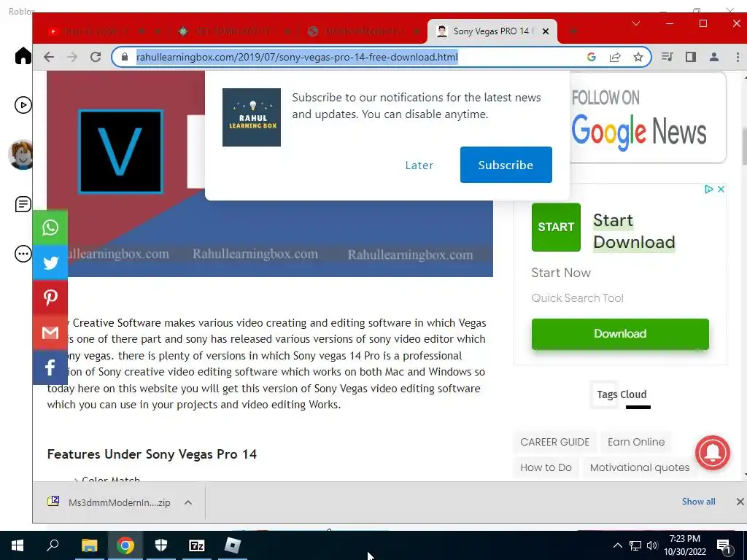The width and height of the screenshot is (747, 560).
Task: Click Show all downloads
Action: click(698, 502)
